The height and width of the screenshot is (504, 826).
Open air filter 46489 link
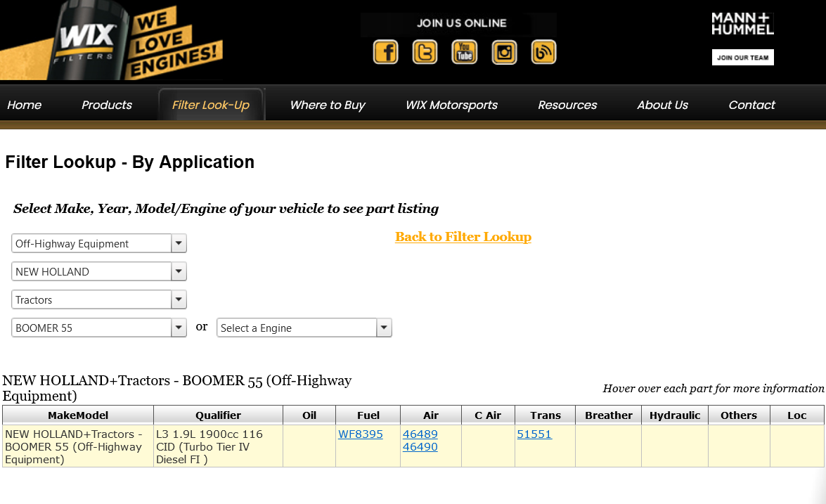pos(420,434)
